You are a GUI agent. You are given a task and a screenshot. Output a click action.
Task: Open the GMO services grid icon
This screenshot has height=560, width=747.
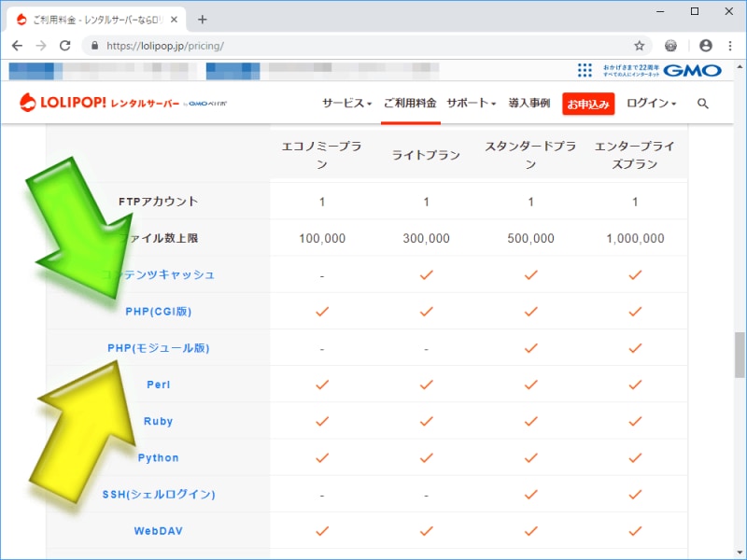pos(585,70)
